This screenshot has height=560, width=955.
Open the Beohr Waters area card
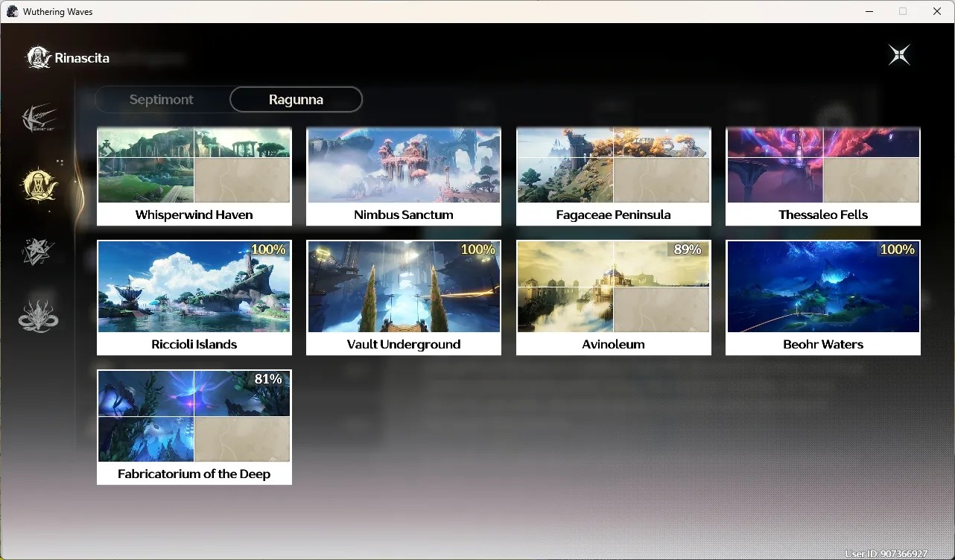tap(823, 297)
